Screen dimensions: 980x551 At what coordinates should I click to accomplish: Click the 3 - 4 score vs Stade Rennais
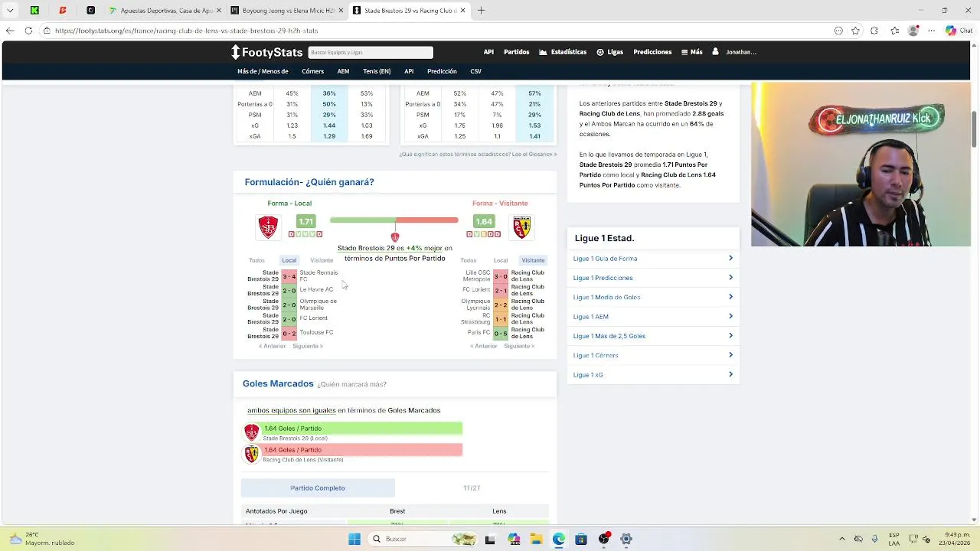[x=289, y=276]
